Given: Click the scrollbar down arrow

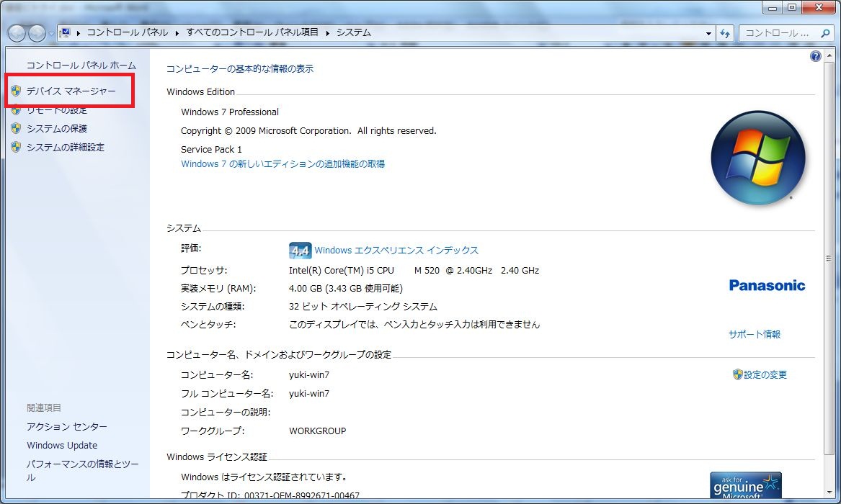Looking at the screenshot, I should click(829, 492).
